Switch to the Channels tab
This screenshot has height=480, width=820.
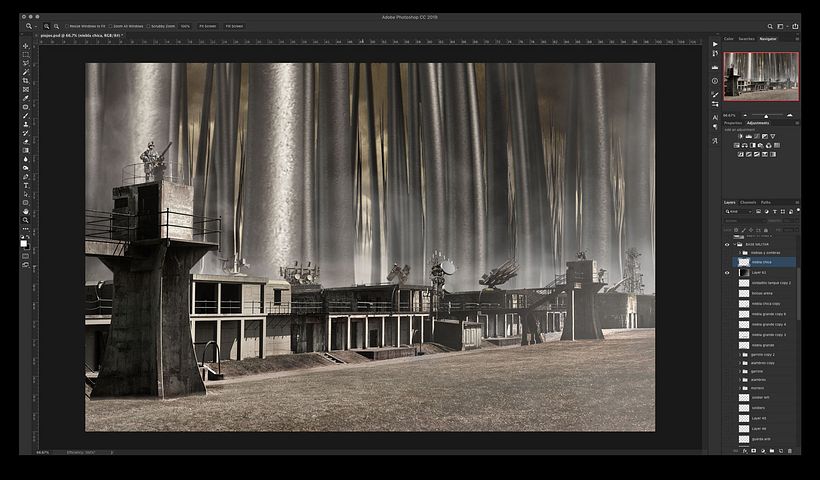[x=748, y=202]
